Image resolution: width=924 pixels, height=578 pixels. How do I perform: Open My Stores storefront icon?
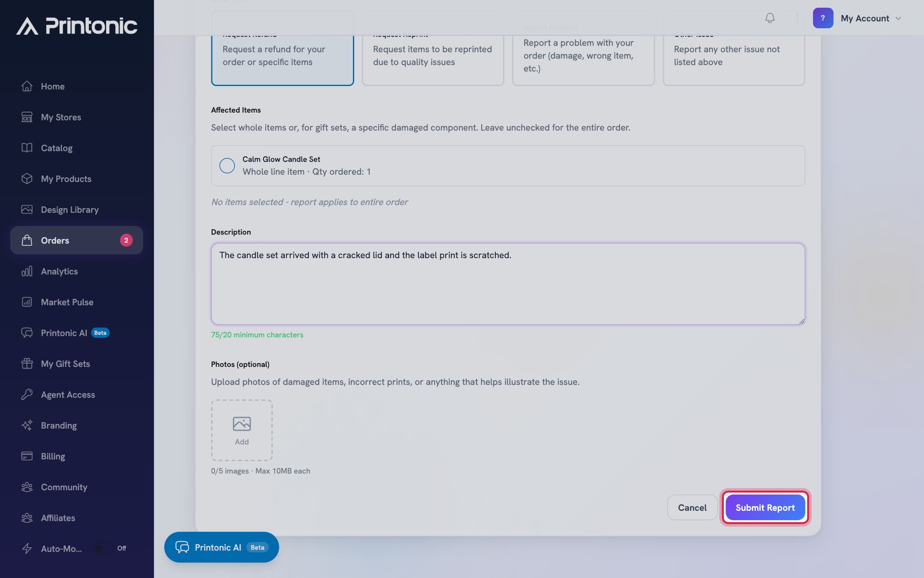(x=27, y=117)
